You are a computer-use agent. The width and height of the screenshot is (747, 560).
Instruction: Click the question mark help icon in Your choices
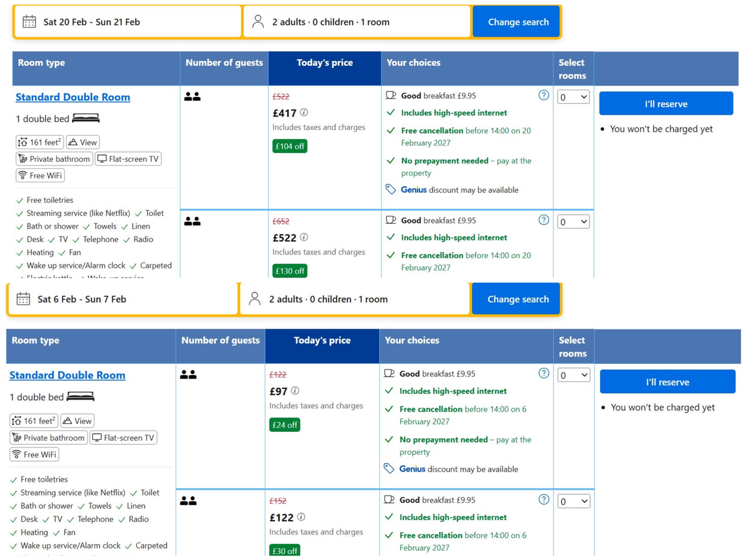click(x=543, y=95)
